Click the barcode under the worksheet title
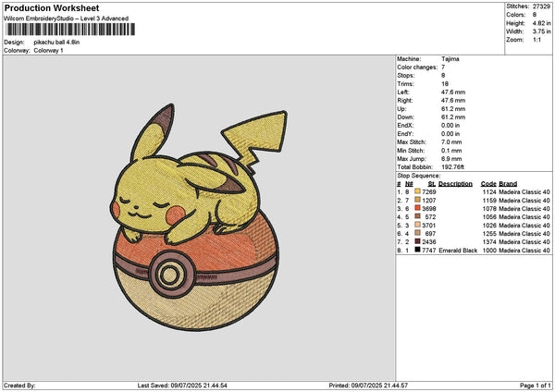Image resolution: width=555 pixels, height=392 pixels. (70, 30)
